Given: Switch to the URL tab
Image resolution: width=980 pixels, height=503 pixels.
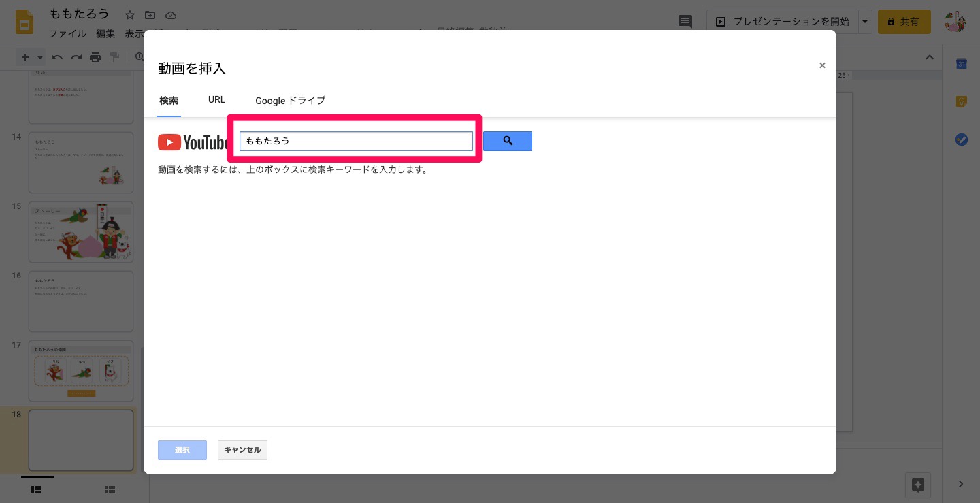Looking at the screenshot, I should tap(216, 100).
